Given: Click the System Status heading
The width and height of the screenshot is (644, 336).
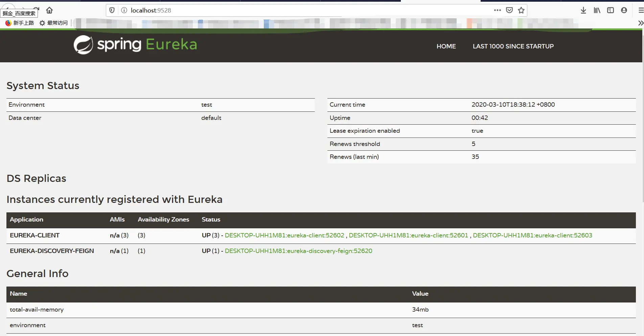Looking at the screenshot, I should [x=43, y=86].
